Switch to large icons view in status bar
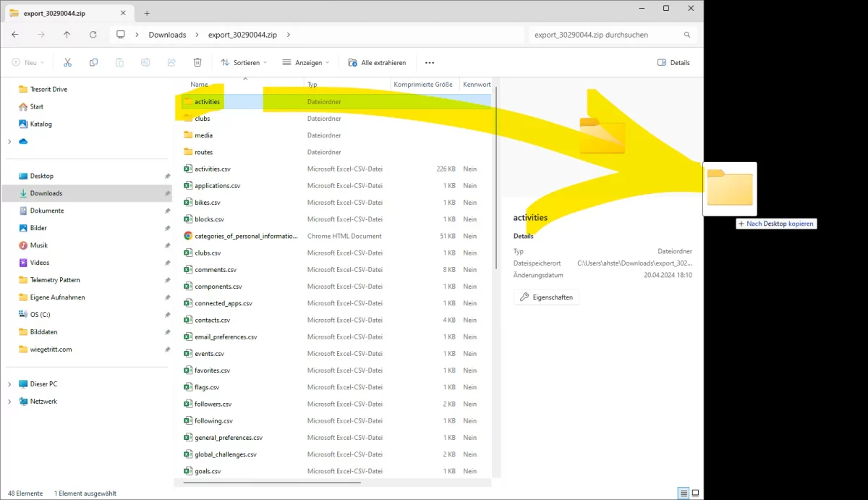 (695, 493)
